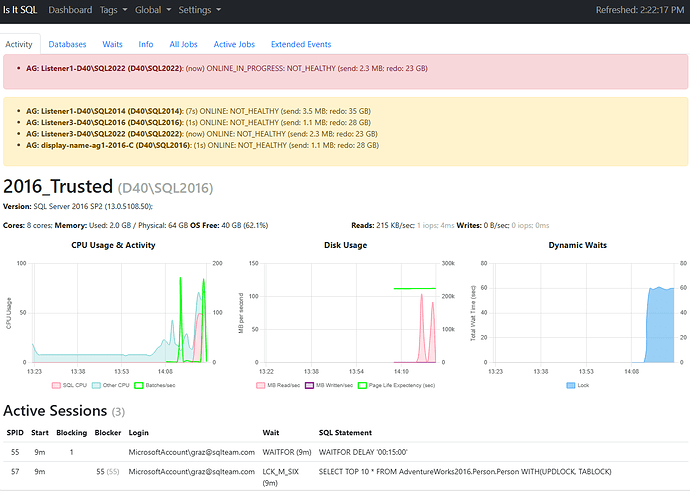
Task: Click the Listener3-D40\SQL2022 warning entry
Action: pyautogui.click(x=202, y=134)
